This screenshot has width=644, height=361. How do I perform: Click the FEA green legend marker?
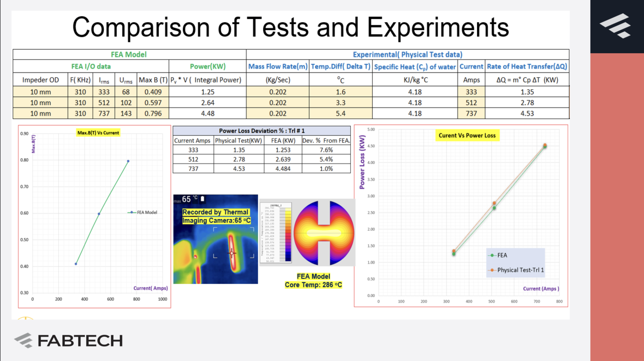[492, 255]
